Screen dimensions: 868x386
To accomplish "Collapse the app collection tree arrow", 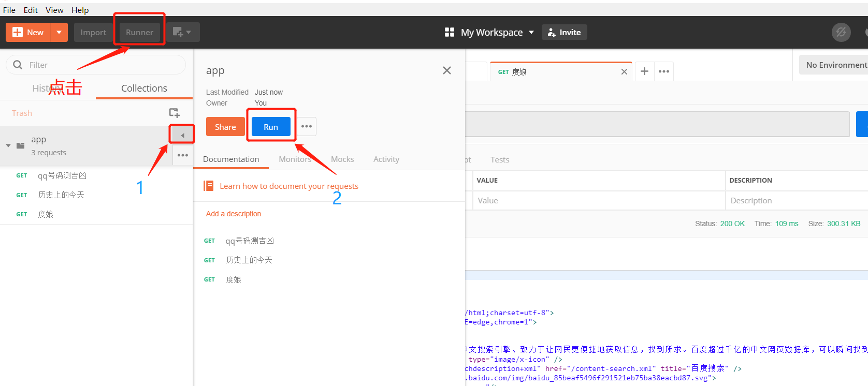I will 8,145.
